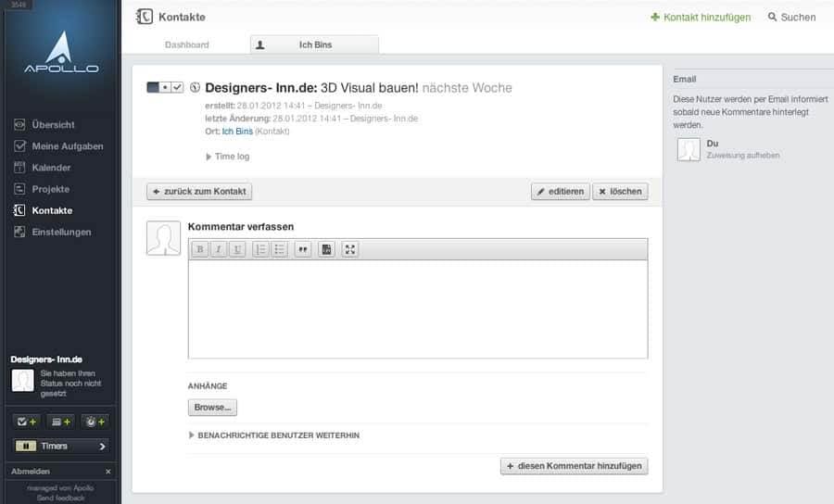Click the editieren button

click(x=561, y=192)
